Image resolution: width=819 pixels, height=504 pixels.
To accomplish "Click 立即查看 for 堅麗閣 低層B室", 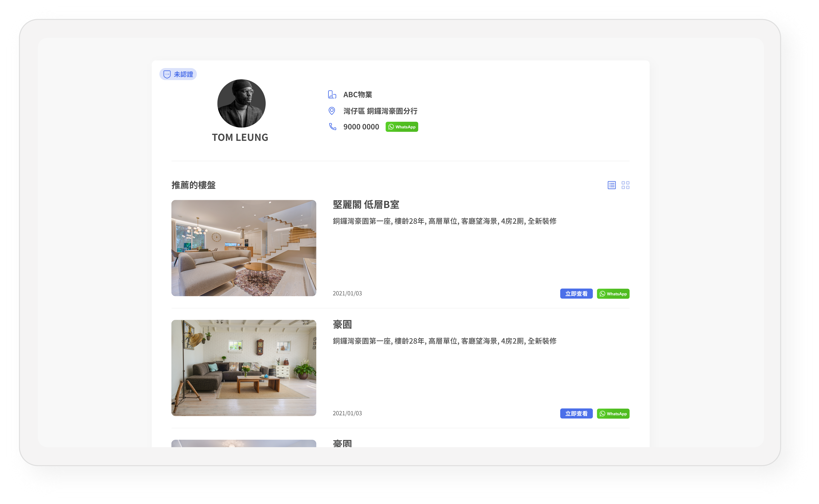I will pos(576,293).
